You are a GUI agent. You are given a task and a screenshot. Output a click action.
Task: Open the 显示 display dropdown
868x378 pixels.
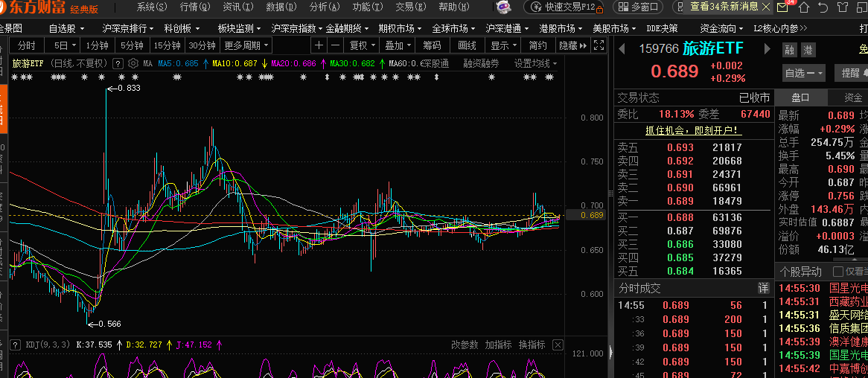point(504,45)
